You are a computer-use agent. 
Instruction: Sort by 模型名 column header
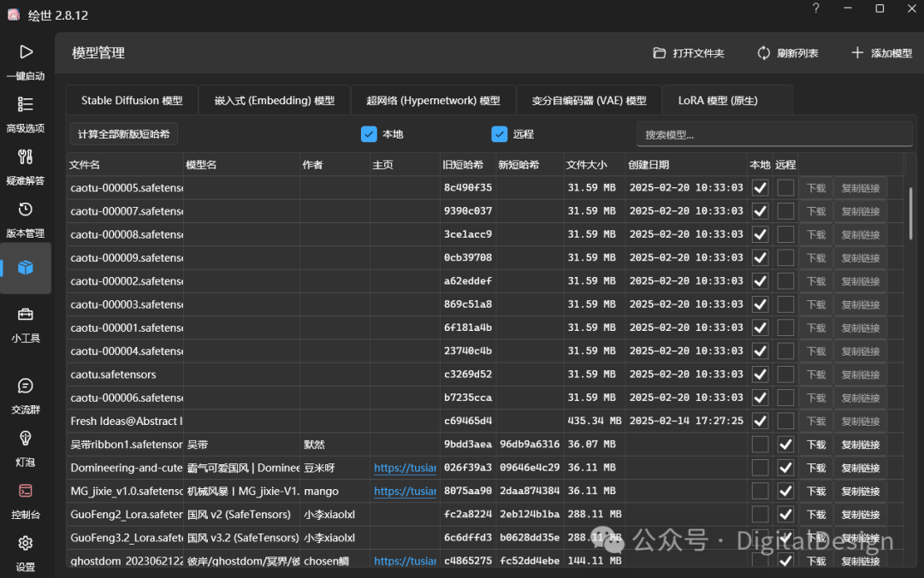[241, 165]
